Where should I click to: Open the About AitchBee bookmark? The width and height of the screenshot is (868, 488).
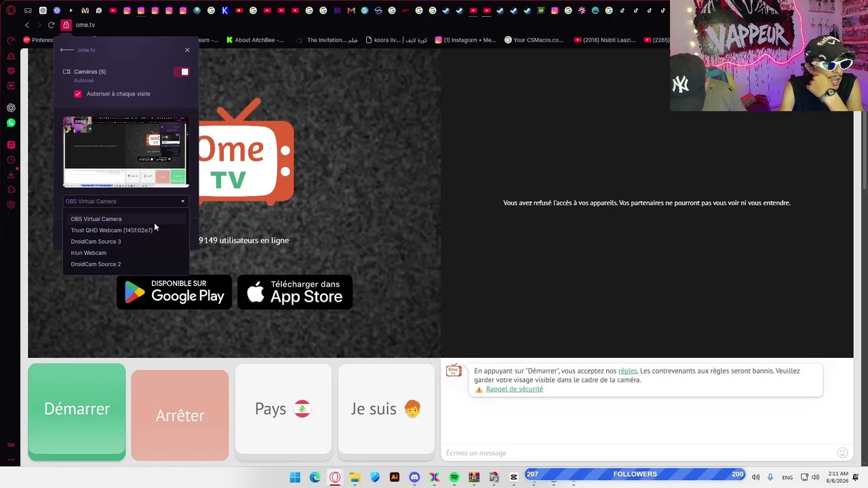255,40
